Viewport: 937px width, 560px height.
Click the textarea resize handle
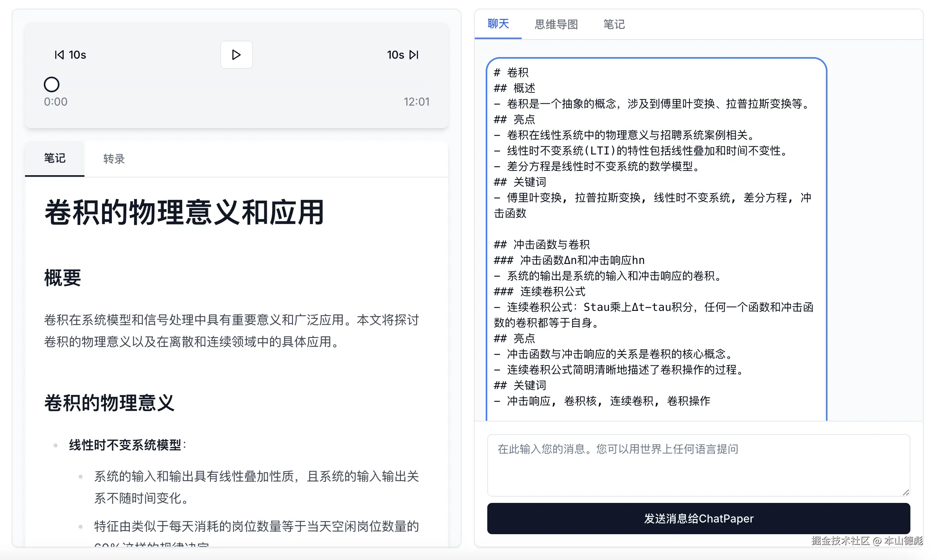(906, 492)
